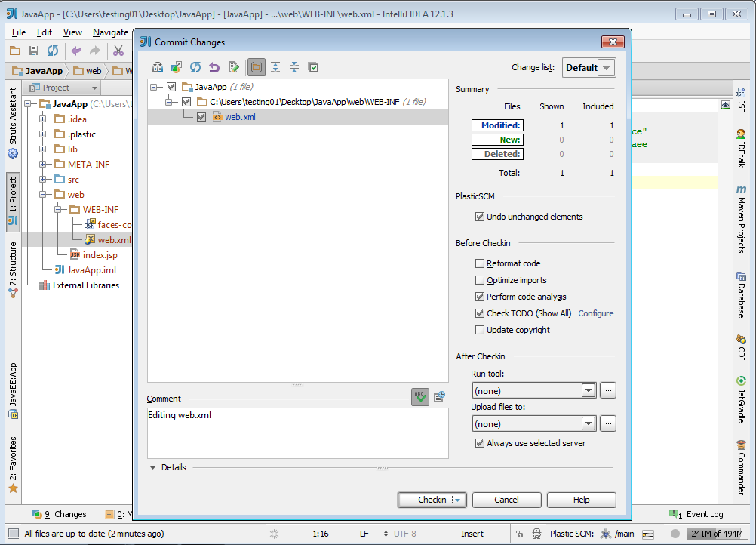Open the Run tool dropdown
756x545 pixels.
click(x=533, y=390)
